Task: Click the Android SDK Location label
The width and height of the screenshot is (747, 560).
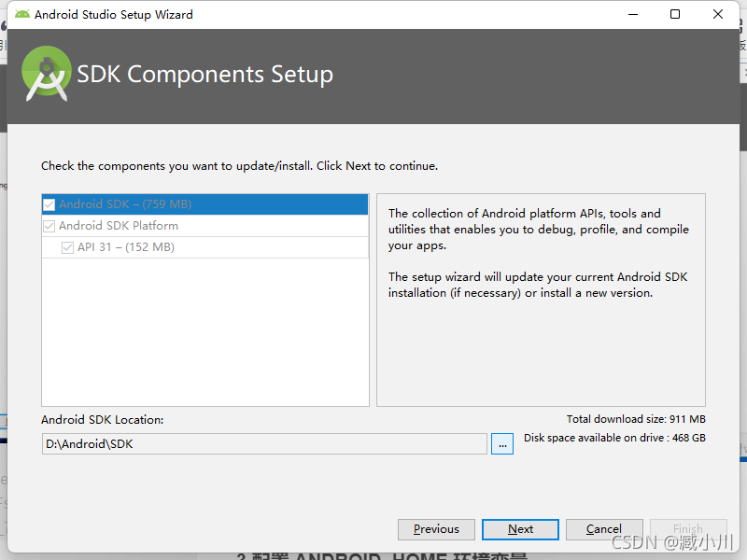Action: pyautogui.click(x=103, y=419)
